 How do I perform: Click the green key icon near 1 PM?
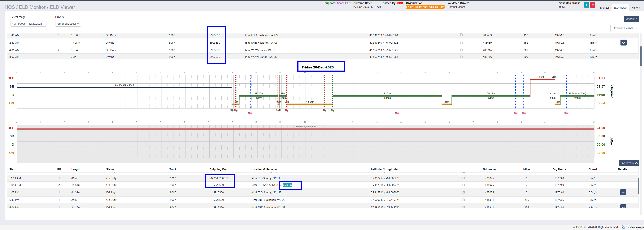coord(333,110)
